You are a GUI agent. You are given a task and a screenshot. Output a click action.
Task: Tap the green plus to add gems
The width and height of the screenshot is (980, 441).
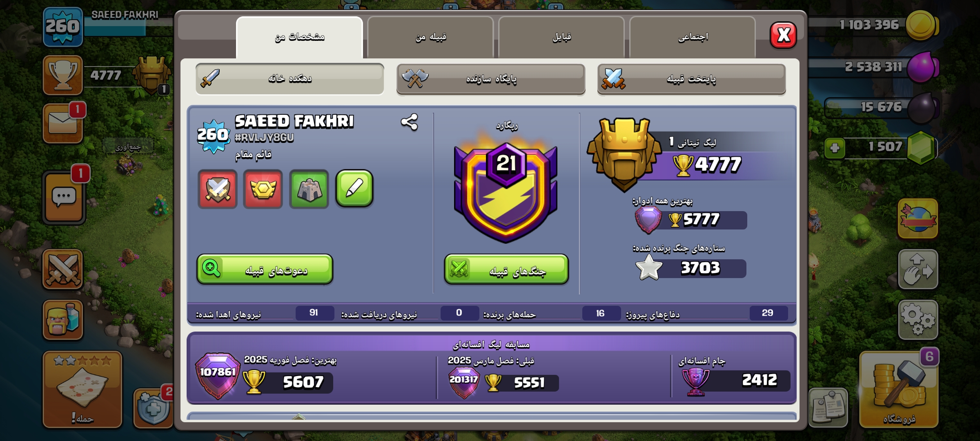pos(835,147)
